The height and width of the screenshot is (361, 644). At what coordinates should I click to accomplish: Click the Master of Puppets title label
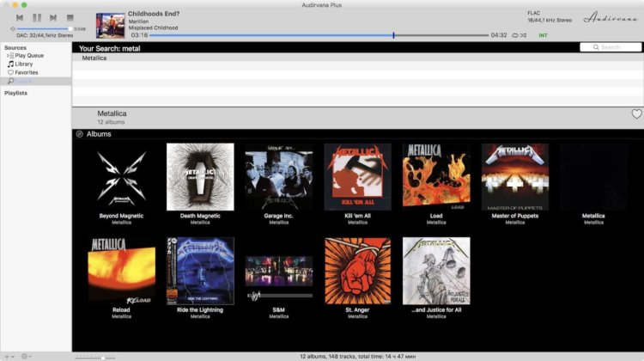(515, 216)
